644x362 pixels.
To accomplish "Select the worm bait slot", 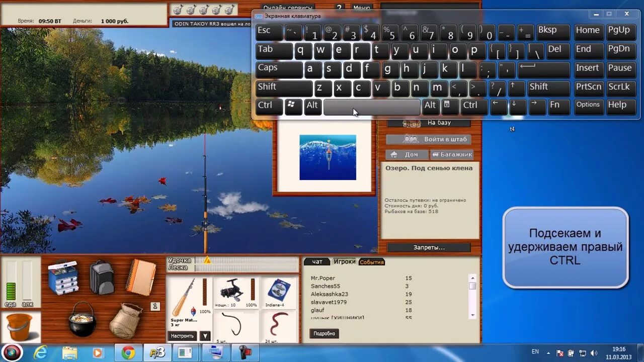I will [x=278, y=327].
